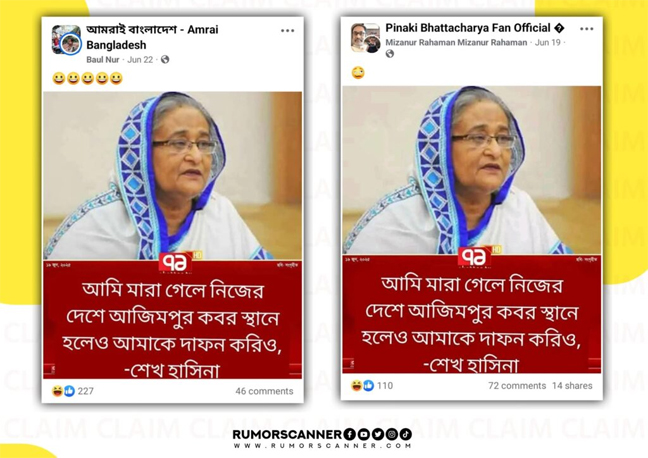Open the three-dot menu on Pinaki Bhattacharya post
The image size is (648, 458).
tap(586, 29)
